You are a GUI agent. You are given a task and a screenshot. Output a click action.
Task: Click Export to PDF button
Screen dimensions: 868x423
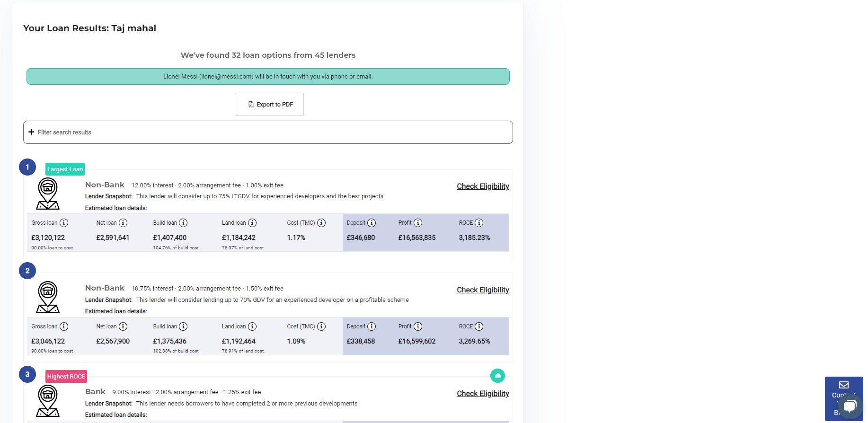coord(269,104)
